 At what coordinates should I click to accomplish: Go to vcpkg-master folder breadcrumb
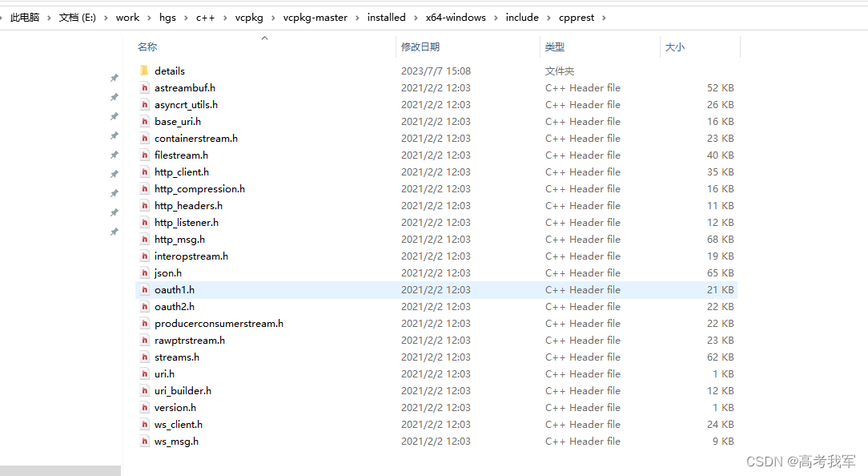click(315, 18)
